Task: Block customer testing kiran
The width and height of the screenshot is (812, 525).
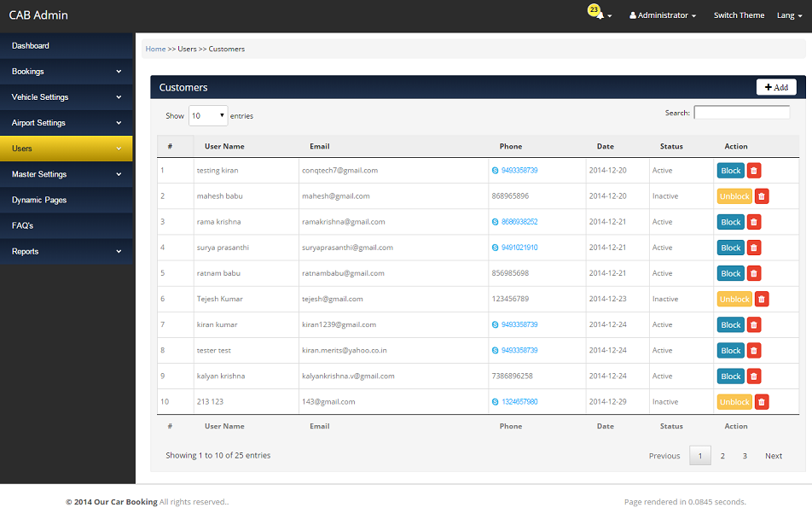Action: pyautogui.click(x=731, y=171)
